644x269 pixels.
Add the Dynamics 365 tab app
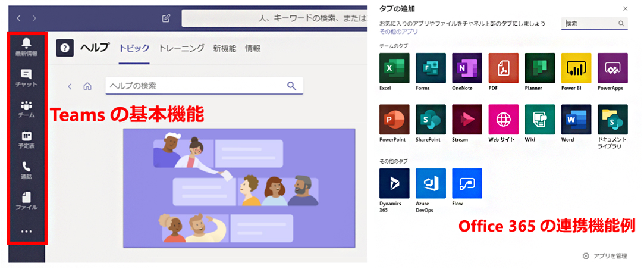tap(395, 183)
